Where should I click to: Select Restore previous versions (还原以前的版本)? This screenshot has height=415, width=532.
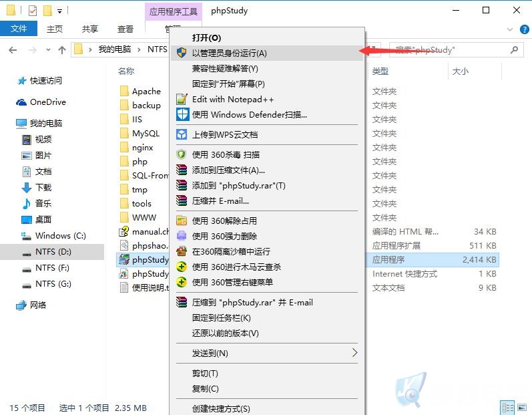pyautogui.click(x=226, y=333)
